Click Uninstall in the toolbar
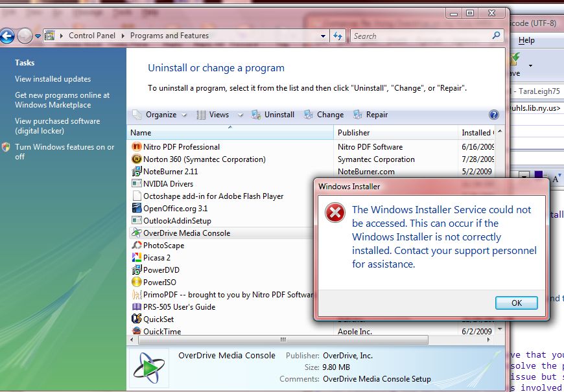The image size is (564, 392). [x=273, y=115]
